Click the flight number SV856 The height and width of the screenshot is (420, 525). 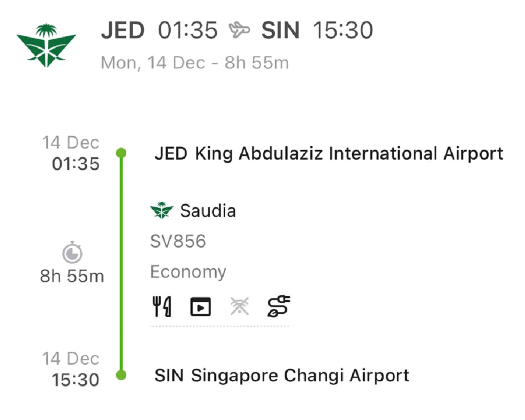click(x=178, y=241)
